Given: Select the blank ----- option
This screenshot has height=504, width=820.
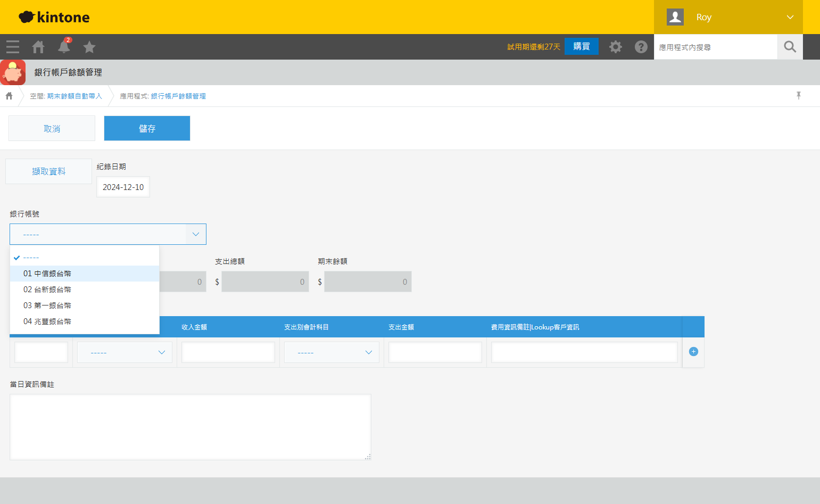Looking at the screenshot, I should [85, 258].
